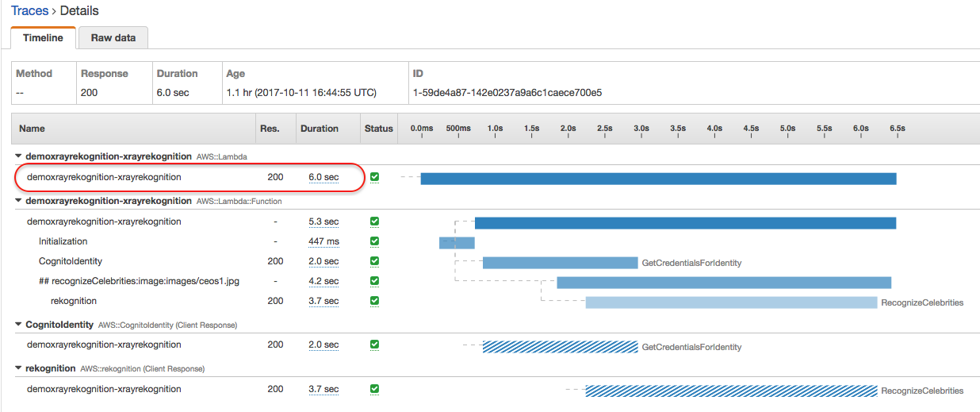Click the Response value 200 in summary
Screen dimensions: 980x412
coord(89,93)
